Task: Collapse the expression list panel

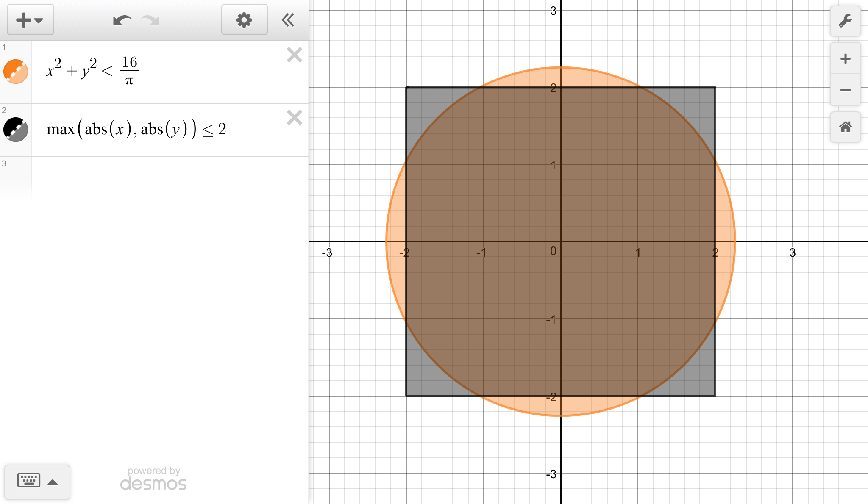Action: (x=288, y=20)
